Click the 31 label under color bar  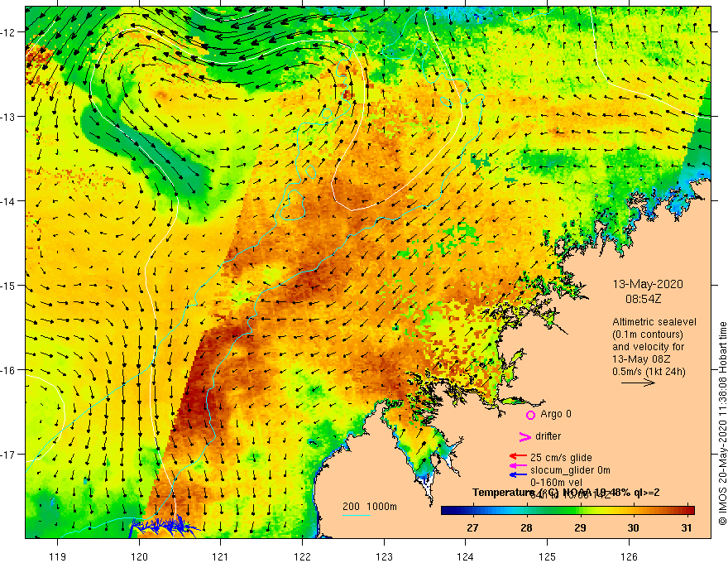coord(687,527)
